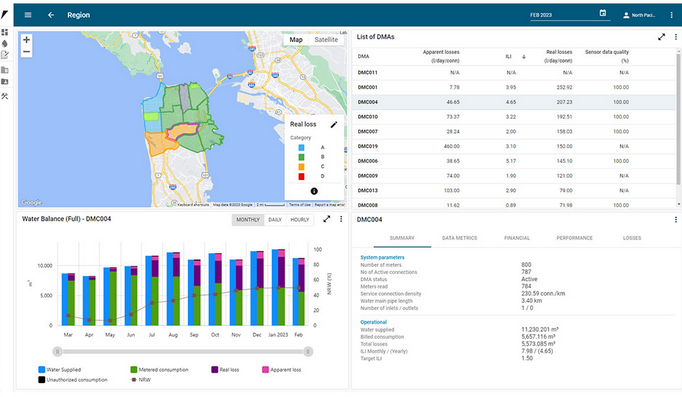The image size is (682, 397).
Task: Switch map to Satellite view
Action: tap(326, 40)
